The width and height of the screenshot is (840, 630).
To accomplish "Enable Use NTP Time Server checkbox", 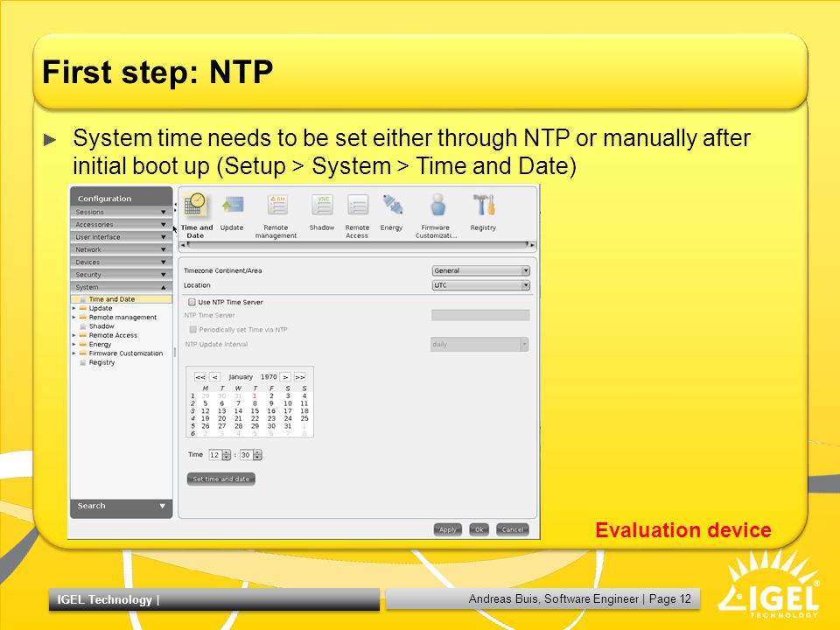I will click(192, 302).
